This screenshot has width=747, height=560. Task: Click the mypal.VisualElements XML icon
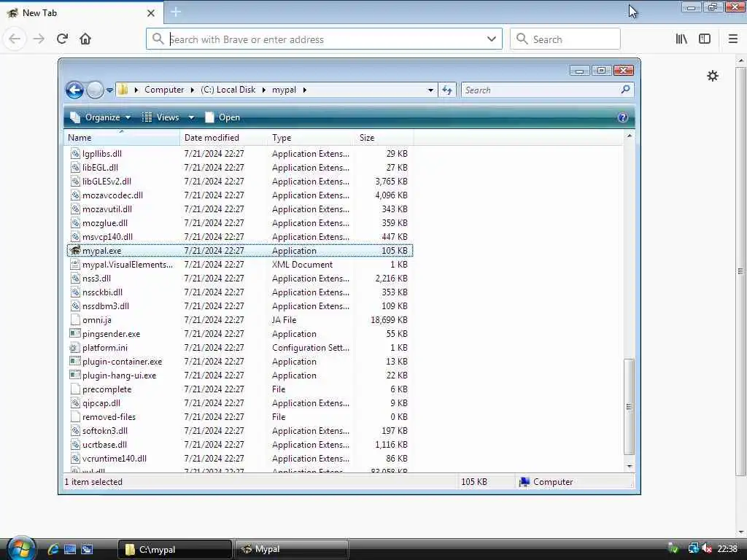tap(75, 264)
